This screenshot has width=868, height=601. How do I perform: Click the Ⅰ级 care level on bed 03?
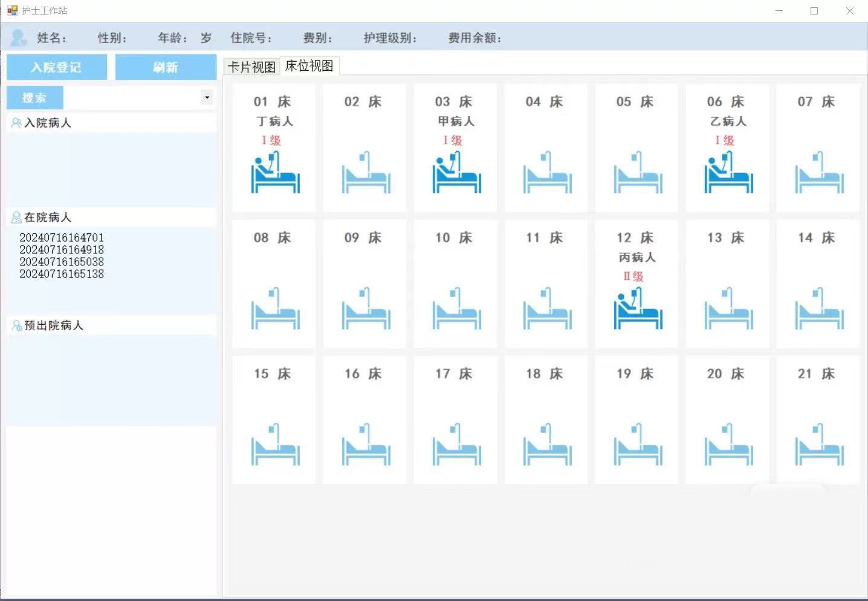tap(452, 140)
